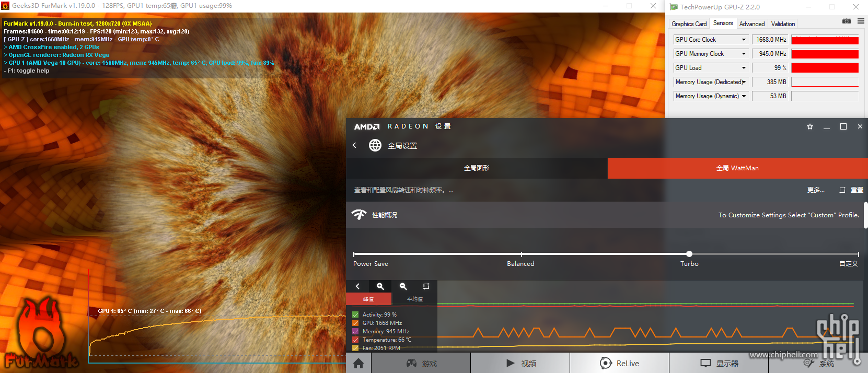Set the performance profile to Power Save
Viewport: 868px width, 373px height.
tap(371, 264)
